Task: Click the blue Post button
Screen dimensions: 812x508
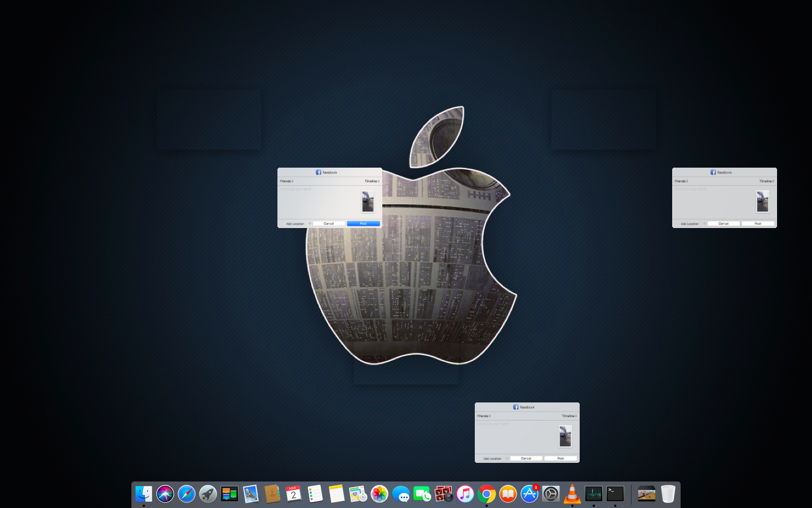Action: pyautogui.click(x=363, y=224)
